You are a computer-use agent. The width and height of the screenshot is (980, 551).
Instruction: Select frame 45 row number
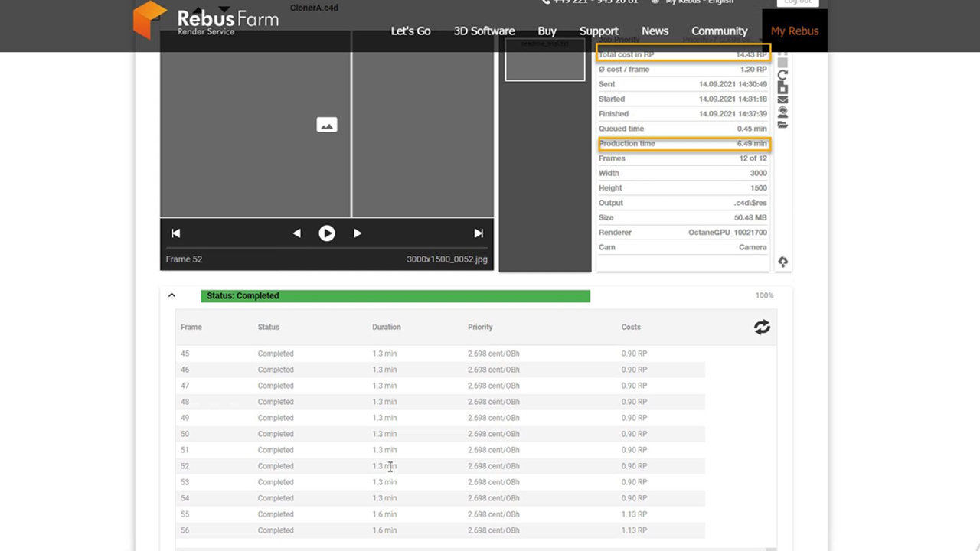(185, 354)
